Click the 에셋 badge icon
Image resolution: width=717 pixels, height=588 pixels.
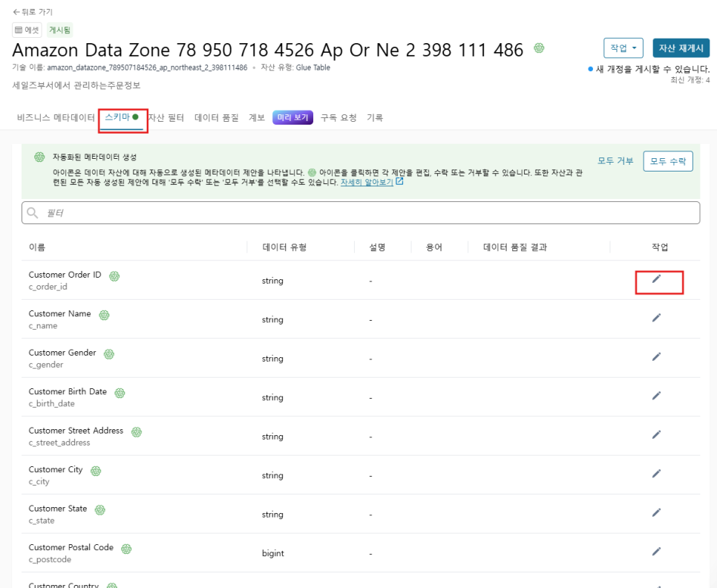tap(19, 30)
